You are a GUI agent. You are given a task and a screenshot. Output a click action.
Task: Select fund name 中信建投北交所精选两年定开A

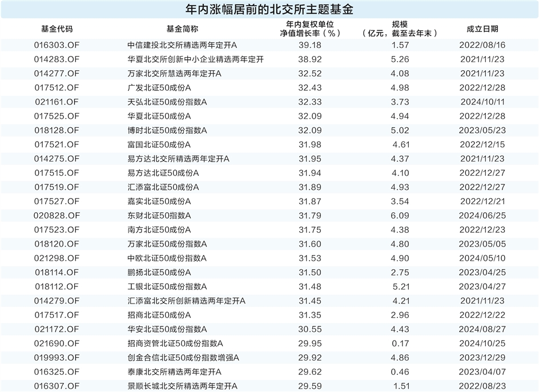coord(182,45)
